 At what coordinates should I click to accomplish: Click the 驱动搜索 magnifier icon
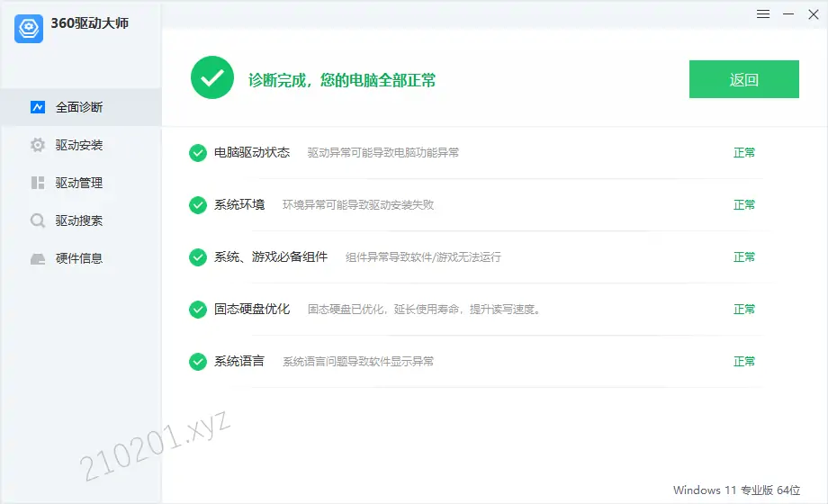[38, 220]
